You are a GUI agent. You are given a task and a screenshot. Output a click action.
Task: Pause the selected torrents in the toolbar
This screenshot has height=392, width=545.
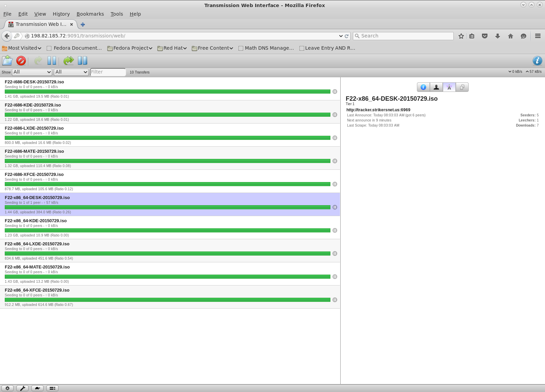click(x=52, y=61)
